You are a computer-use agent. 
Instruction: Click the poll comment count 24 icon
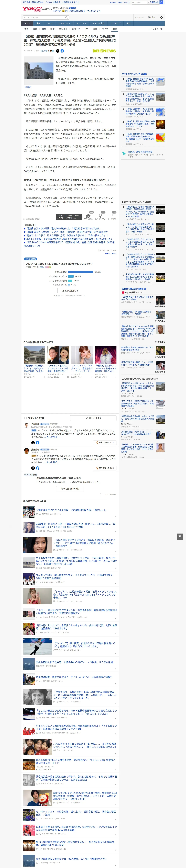[x=42, y=267]
